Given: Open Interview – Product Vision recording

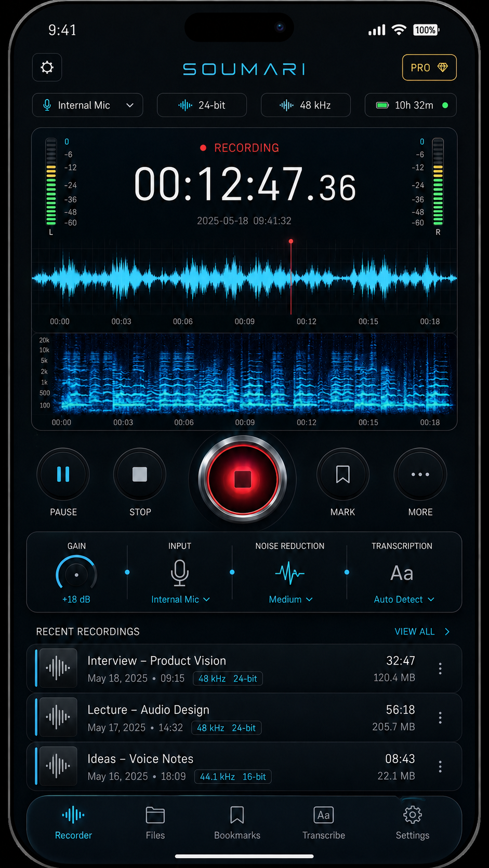Looking at the screenshot, I should (x=244, y=669).
